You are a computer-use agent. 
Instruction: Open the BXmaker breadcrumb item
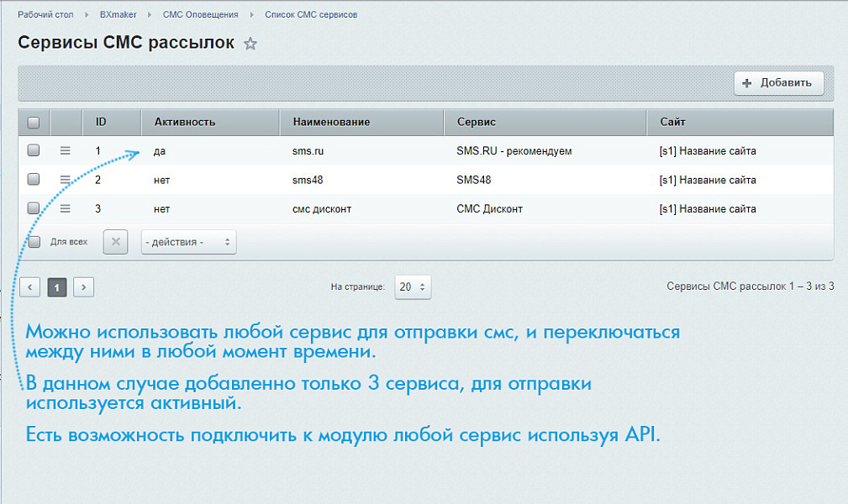click(118, 14)
